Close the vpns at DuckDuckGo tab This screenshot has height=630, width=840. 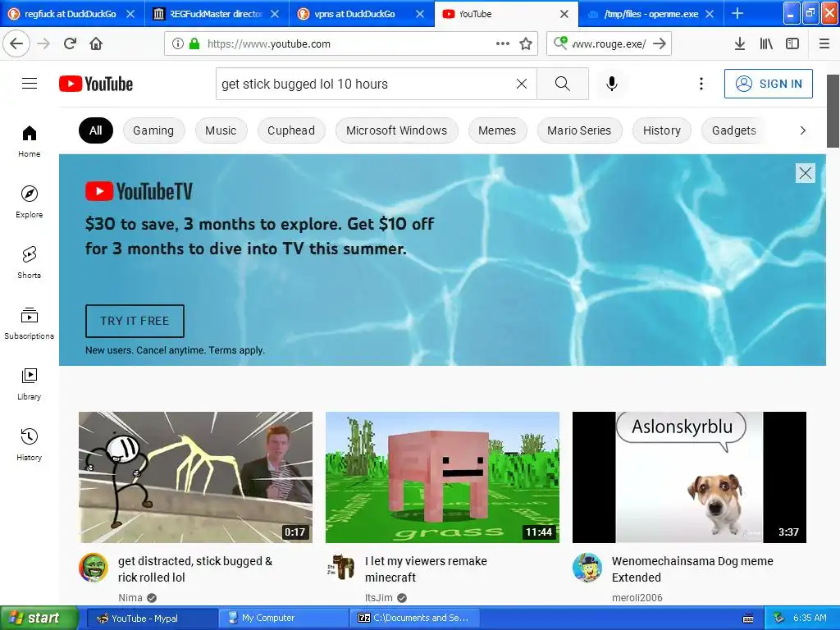[420, 14]
